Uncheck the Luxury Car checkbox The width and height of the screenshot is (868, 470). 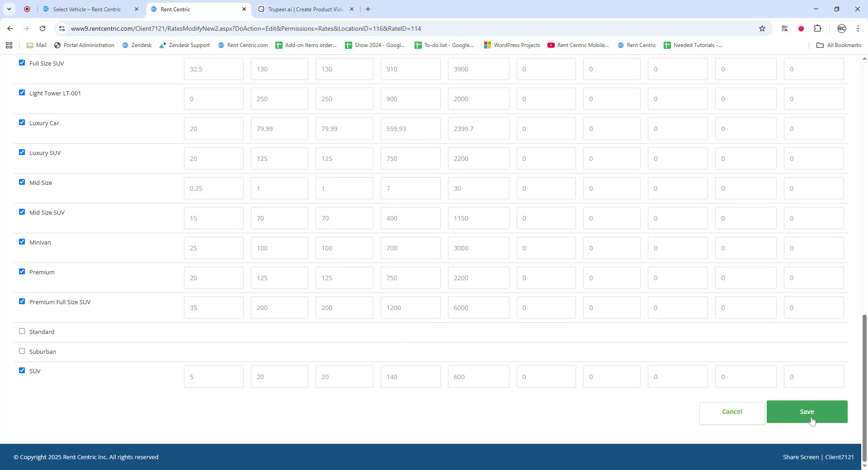(22, 122)
